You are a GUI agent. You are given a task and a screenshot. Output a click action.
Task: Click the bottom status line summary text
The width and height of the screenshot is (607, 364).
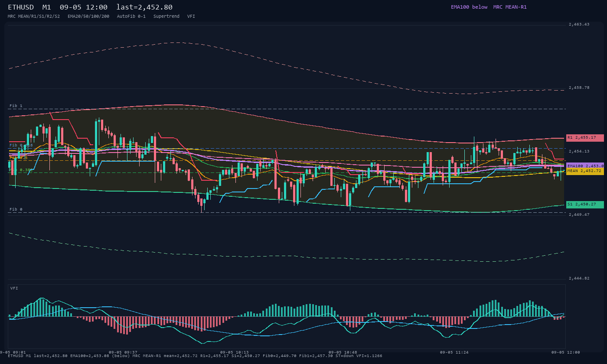pos(195,356)
